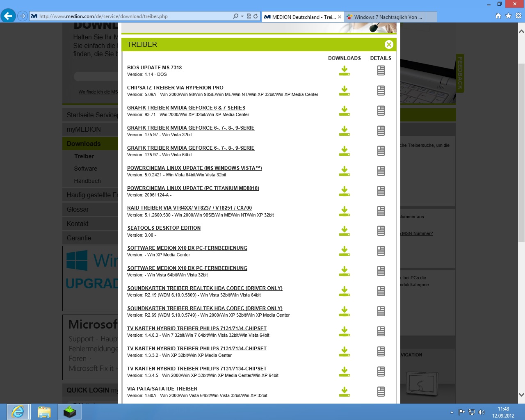Click the browser forward arrow
The image size is (525, 420).
23,16
